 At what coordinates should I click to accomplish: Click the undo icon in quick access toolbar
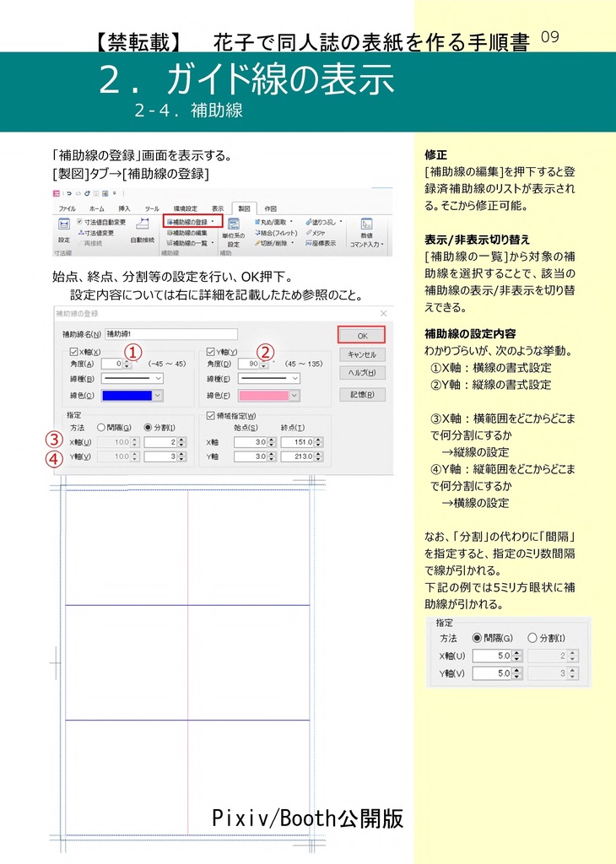pos(69,193)
